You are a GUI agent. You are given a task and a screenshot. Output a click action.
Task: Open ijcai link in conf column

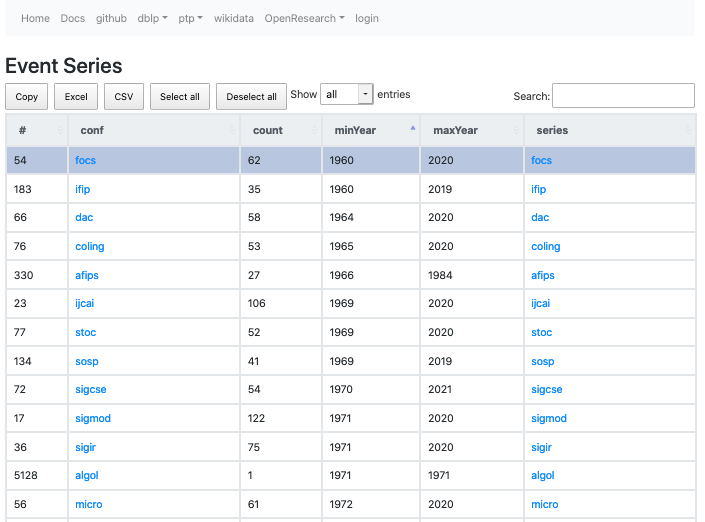pyautogui.click(x=85, y=303)
